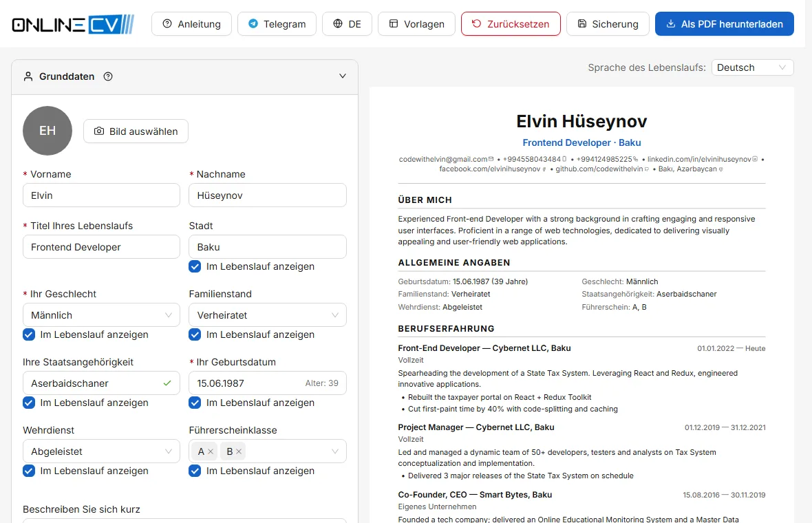Open the Vorlagen templates button
Screen dimensions: 812x523
pyautogui.click(x=416, y=24)
